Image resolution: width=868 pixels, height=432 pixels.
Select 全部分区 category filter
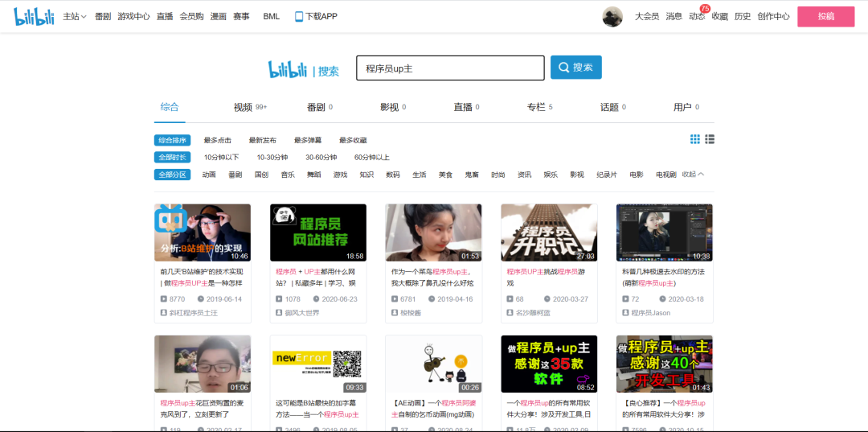[x=172, y=175]
